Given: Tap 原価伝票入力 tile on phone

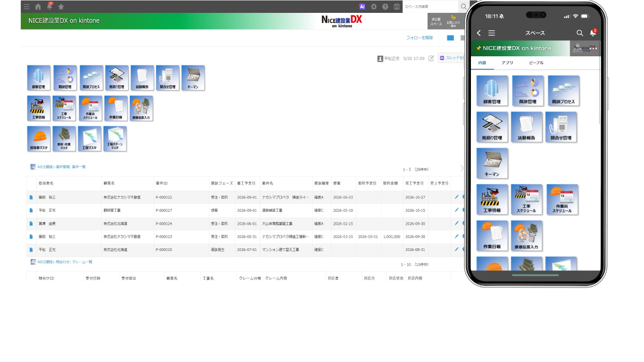Looking at the screenshot, I should click(x=527, y=236).
